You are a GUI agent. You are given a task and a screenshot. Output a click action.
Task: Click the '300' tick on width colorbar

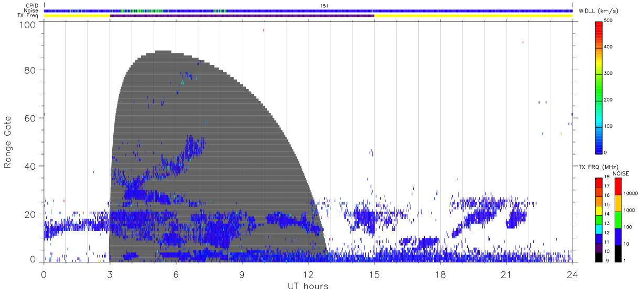coord(608,73)
